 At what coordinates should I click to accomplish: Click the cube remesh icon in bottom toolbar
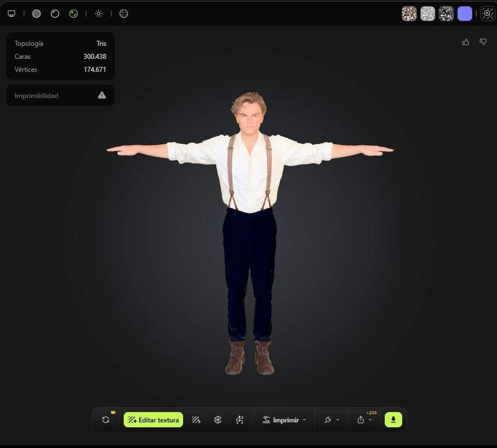[x=218, y=420]
